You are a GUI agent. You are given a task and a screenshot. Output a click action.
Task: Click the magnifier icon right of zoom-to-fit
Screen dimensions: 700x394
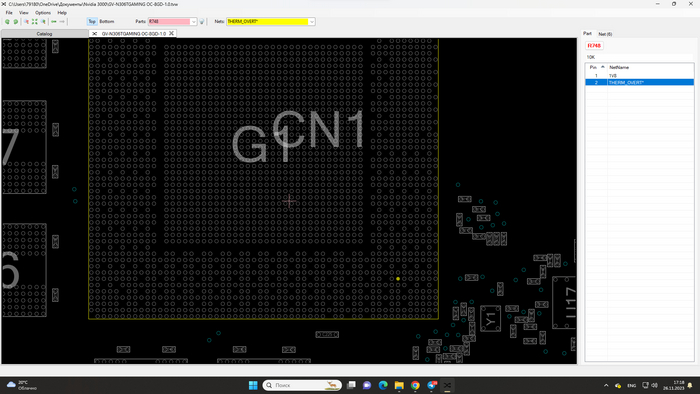43,21
